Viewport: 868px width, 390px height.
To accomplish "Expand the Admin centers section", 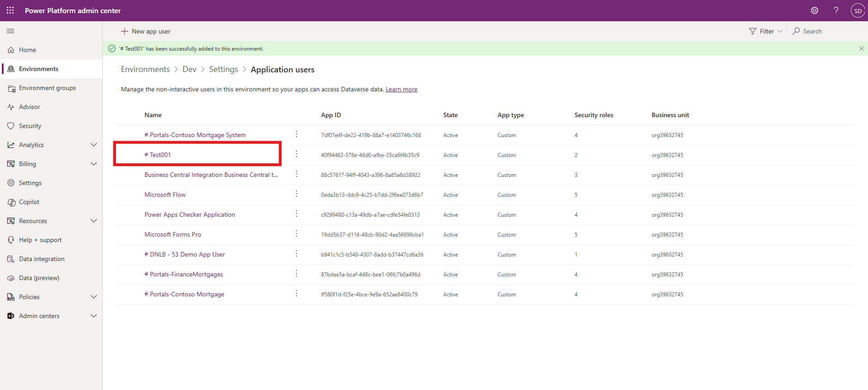I will click(94, 316).
